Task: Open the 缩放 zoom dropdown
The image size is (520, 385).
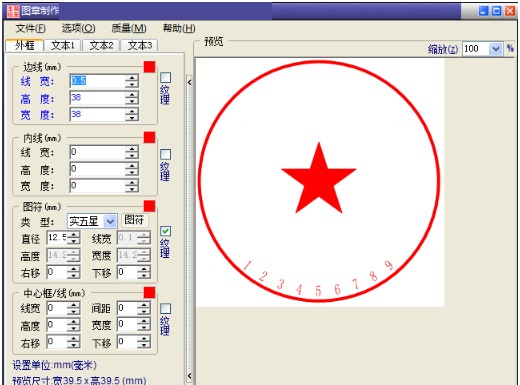Action: (x=496, y=49)
